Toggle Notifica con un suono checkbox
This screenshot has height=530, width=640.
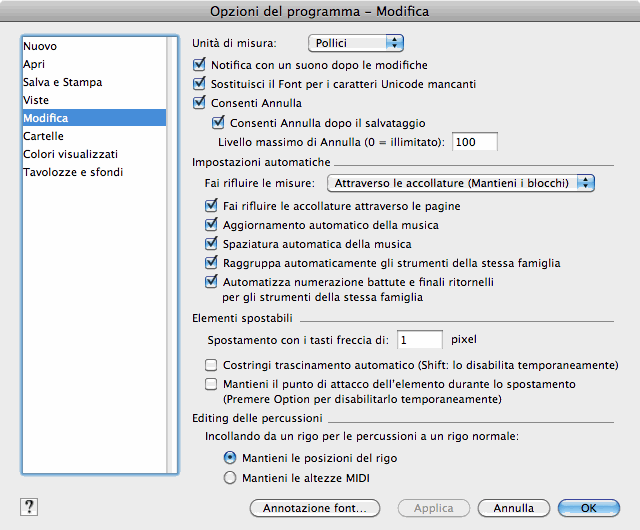[x=198, y=64]
